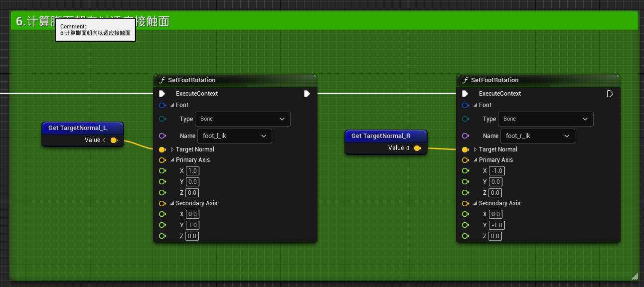This screenshot has height=287, width=644.
Task: Click Target Normal pin on left node
Action: (x=162, y=149)
